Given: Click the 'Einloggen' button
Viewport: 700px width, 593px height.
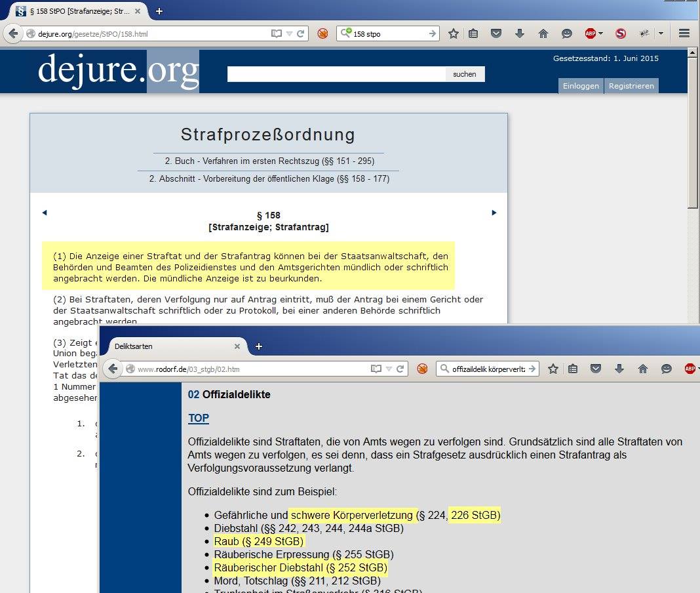Looking at the screenshot, I should pos(581,86).
